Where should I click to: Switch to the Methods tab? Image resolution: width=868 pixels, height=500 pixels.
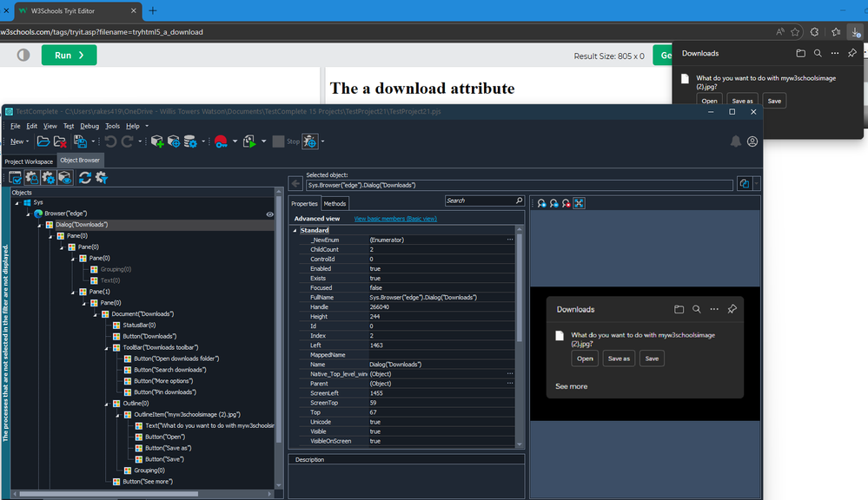point(335,204)
